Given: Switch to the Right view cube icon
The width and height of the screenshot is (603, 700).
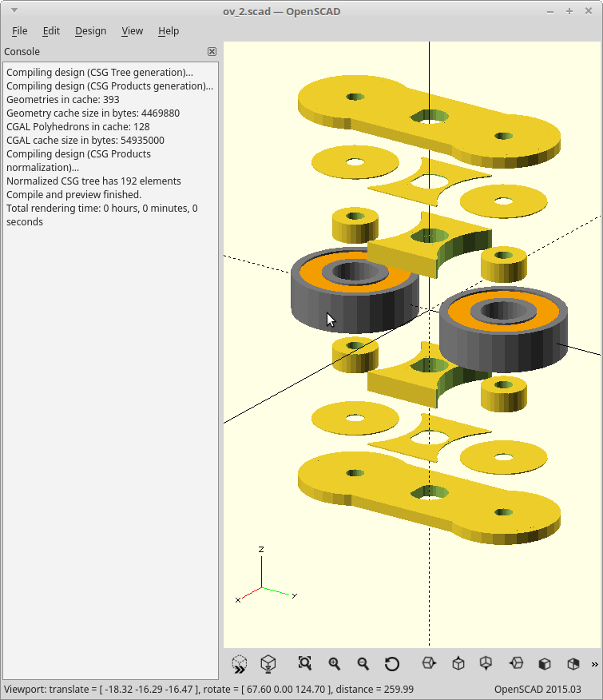Looking at the screenshot, I should tap(429, 663).
